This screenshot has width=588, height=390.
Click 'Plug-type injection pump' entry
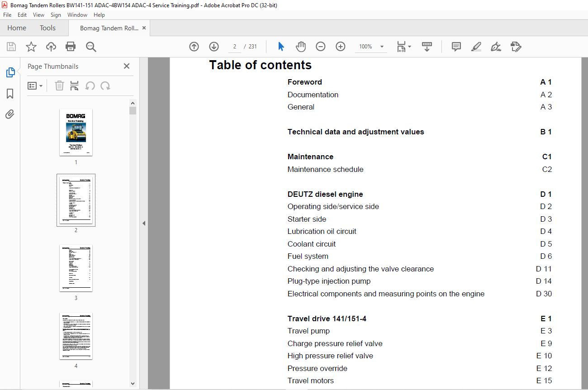329,281
